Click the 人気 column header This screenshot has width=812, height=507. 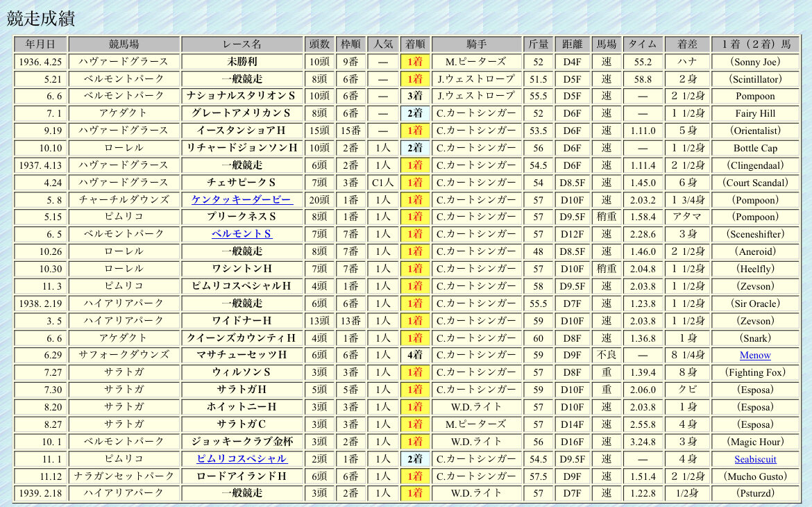383,44
